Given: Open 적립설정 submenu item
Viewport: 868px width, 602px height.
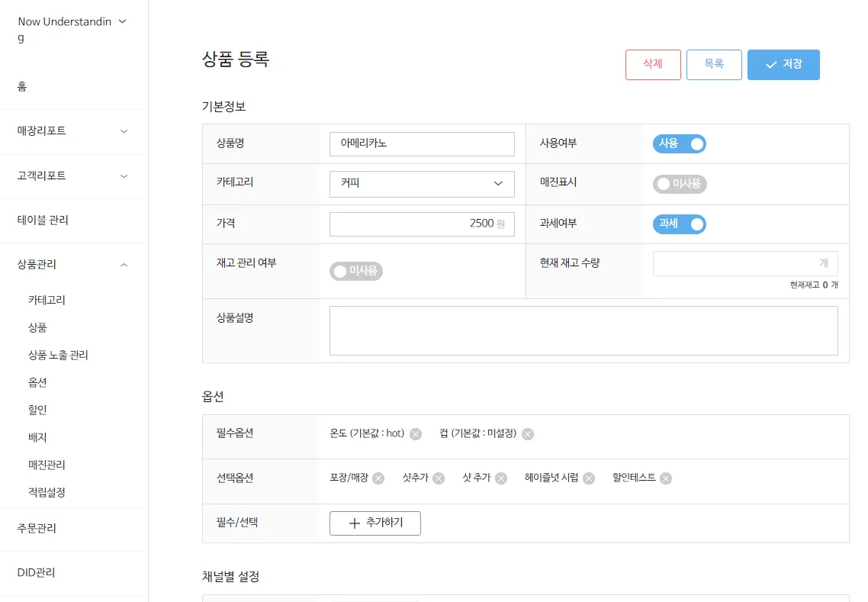Looking at the screenshot, I should click(x=47, y=492).
